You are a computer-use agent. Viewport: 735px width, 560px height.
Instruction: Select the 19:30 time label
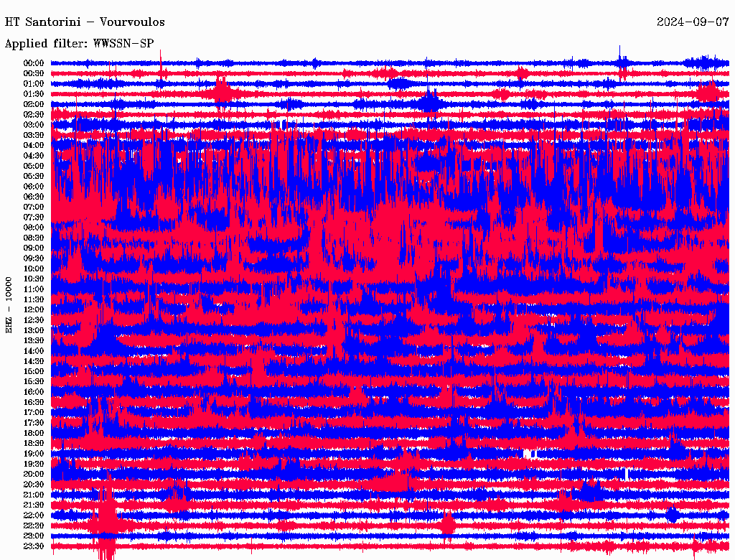34,464
